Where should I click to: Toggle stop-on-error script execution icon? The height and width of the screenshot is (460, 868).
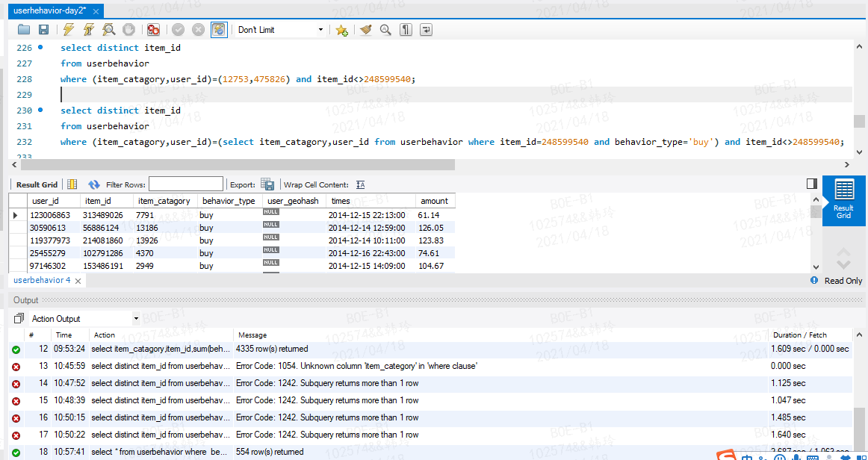click(x=153, y=30)
